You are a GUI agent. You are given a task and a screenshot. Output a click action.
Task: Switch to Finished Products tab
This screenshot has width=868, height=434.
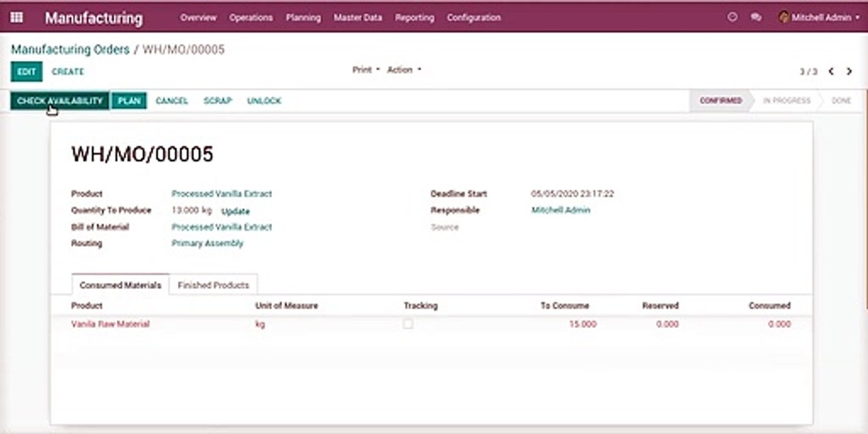tap(213, 285)
